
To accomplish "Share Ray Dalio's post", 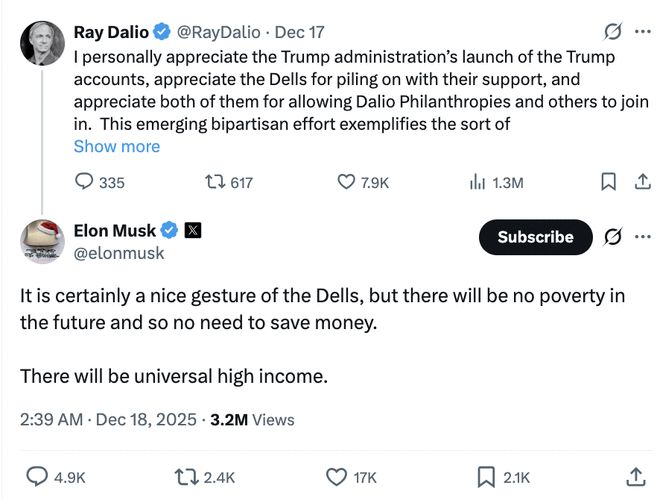I will (637, 182).
